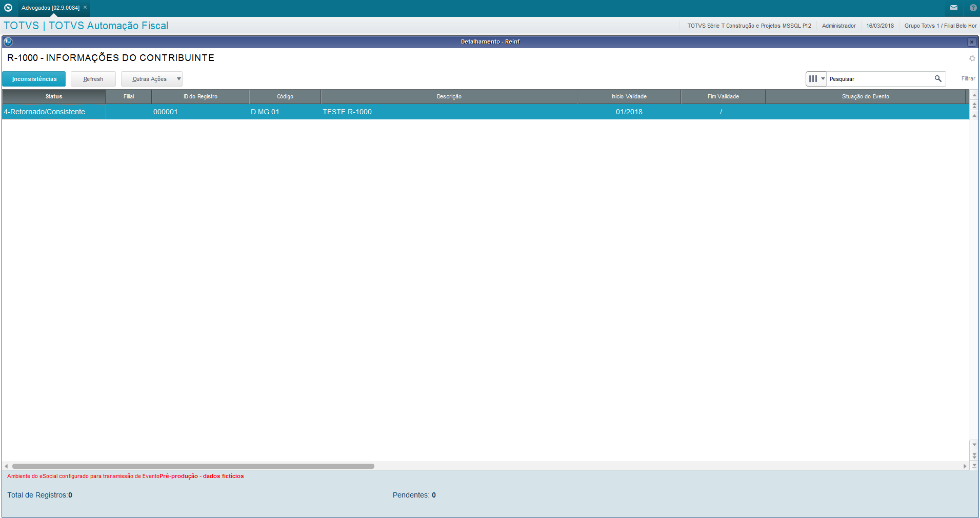Focus the Pesquisar search field
Screen dimensions: 980x518
[881, 79]
